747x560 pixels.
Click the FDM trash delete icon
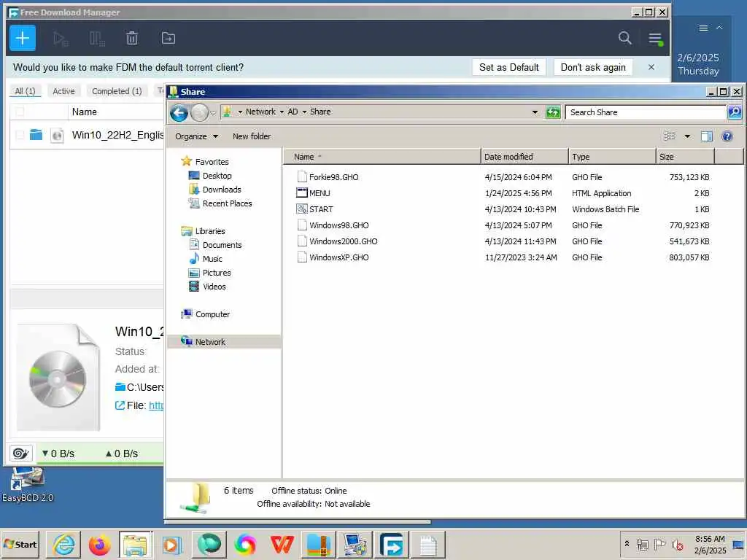point(132,38)
